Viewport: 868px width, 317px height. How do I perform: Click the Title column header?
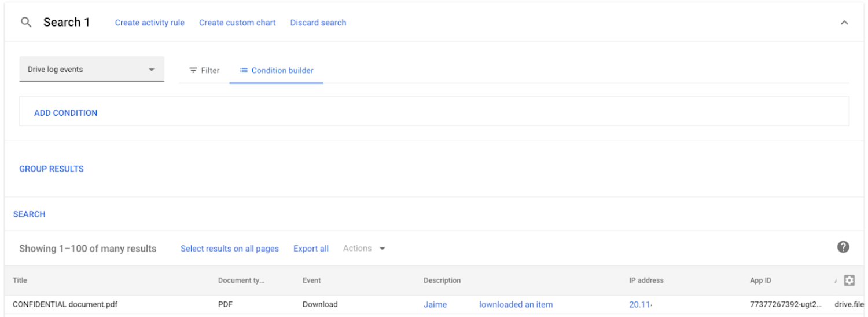pos(20,280)
